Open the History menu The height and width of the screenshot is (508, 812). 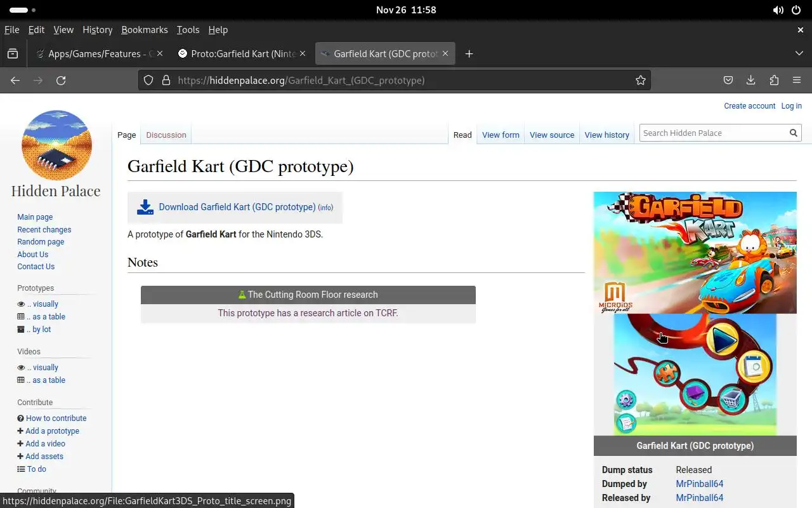97,30
